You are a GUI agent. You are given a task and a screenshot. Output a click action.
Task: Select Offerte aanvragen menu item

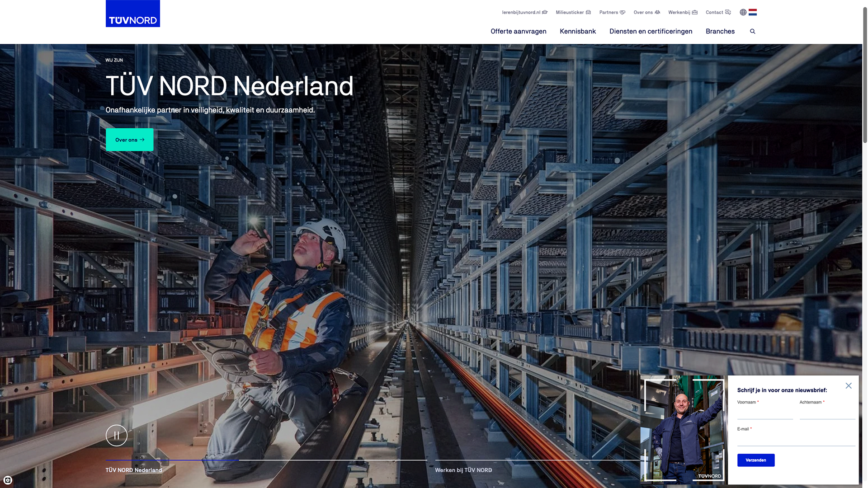point(518,31)
